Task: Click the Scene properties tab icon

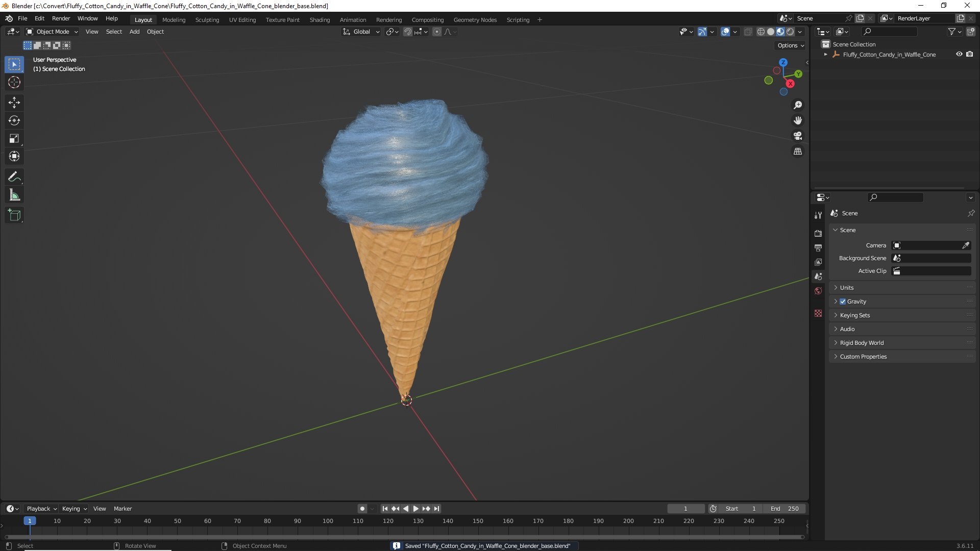Action: tap(818, 277)
